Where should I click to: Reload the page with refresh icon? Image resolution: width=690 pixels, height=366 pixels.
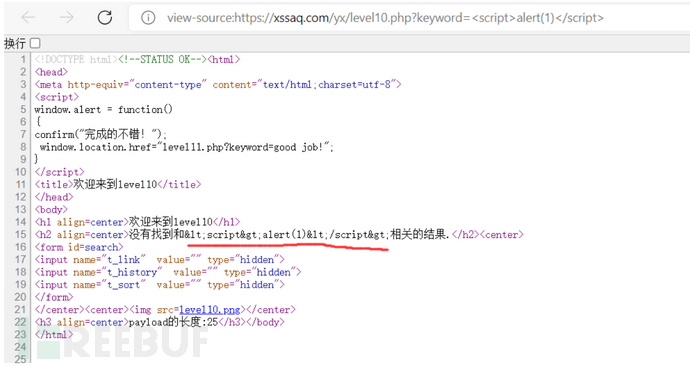point(105,18)
